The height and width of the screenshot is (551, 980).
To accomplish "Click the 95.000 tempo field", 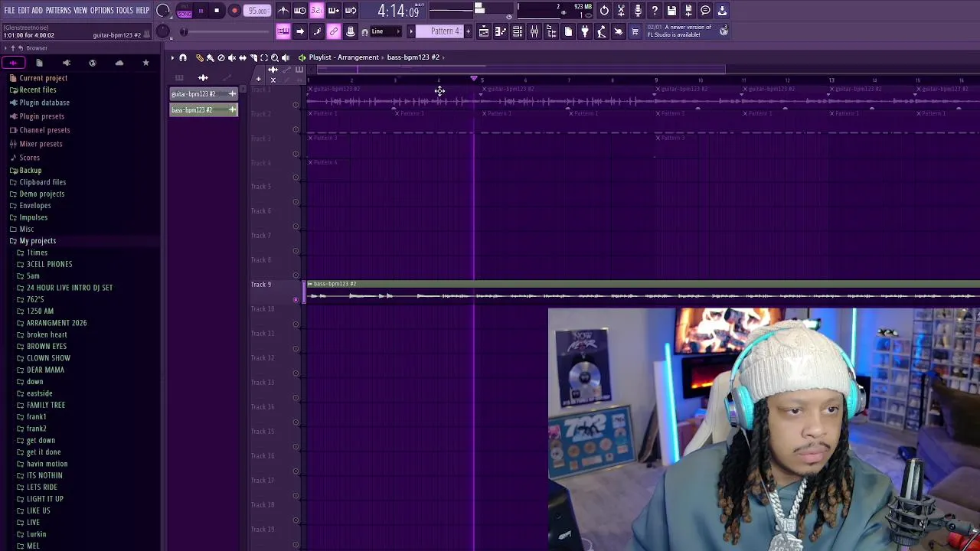I will pos(258,11).
